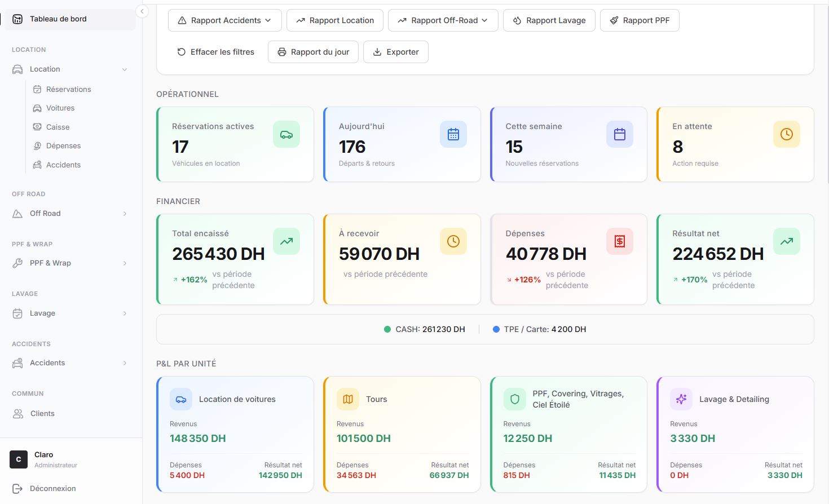Open the Rapport Accidents dropdown
The width and height of the screenshot is (829, 504).
click(224, 20)
